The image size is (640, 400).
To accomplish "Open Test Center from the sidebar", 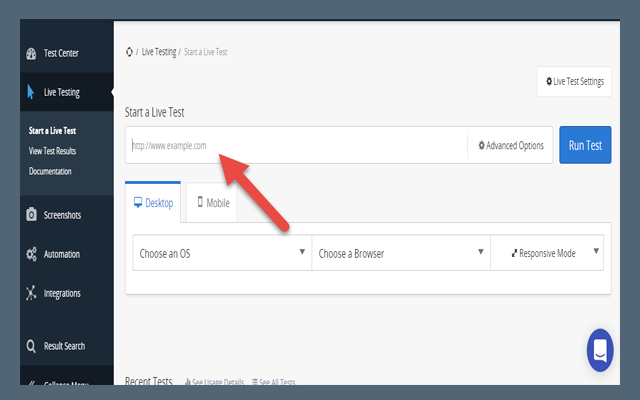I will 60,53.
